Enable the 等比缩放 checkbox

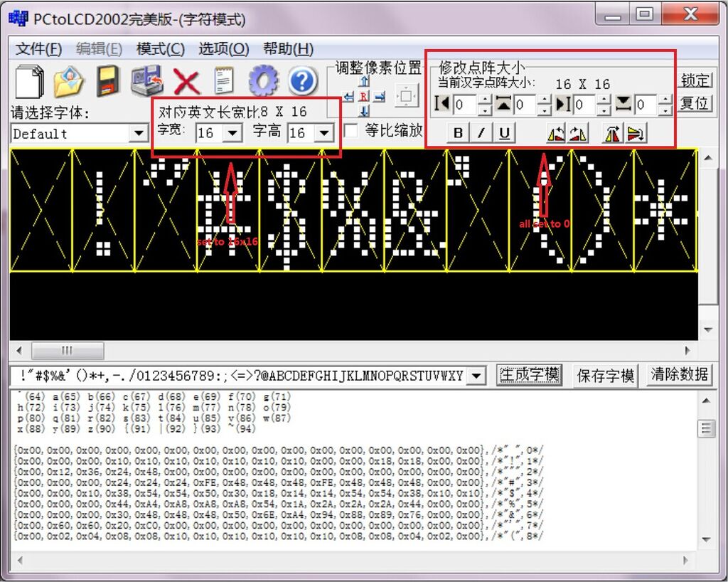point(350,131)
